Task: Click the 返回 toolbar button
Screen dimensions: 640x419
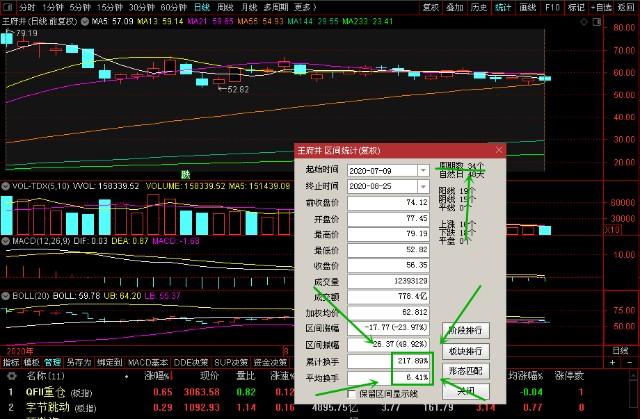Action: click(x=626, y=7)
